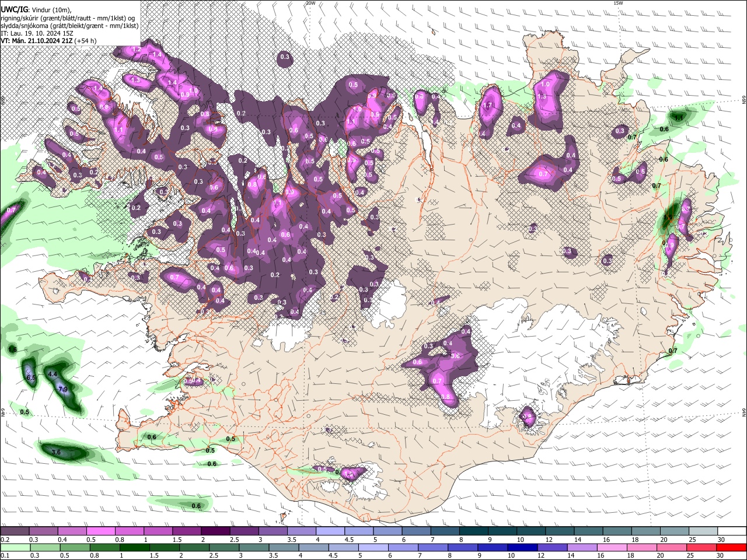Pick the darkest green 1 swatch, lower scale
747x560 pixels.
pyautogui.click(x=134, y=547)
